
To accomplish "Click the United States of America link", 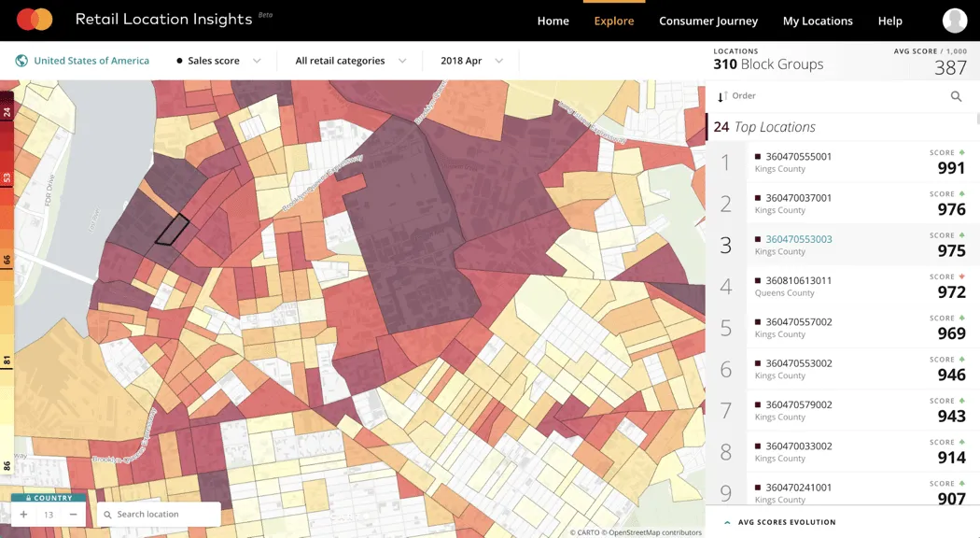I will tap(91, 61).
